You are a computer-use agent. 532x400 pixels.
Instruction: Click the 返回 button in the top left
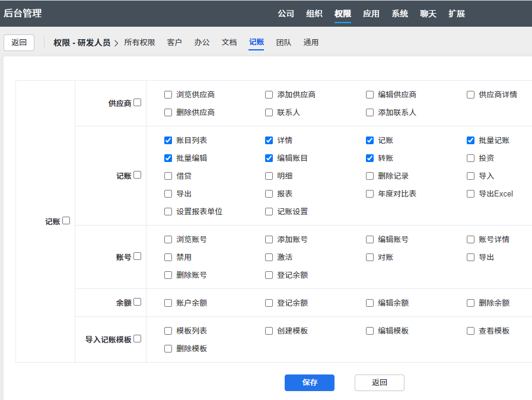pyautogui.click(x=19, y=43)
